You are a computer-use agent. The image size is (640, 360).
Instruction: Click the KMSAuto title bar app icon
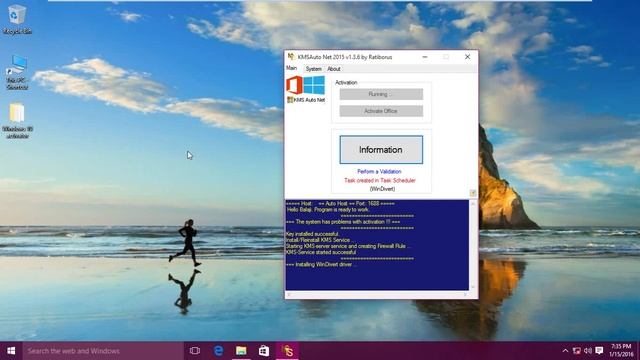(291, 57)
